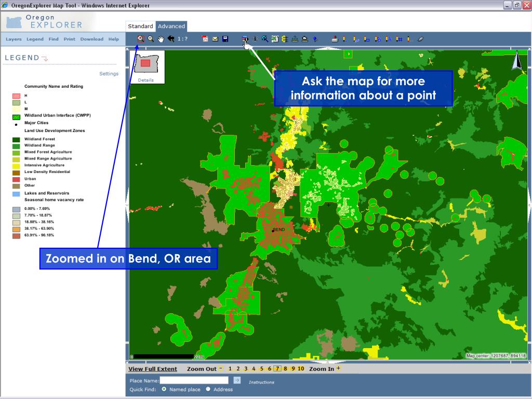Click the black 'i' info icon
Image resolution: width=532 pixels, height=399 pixels.
pos(255,39)
